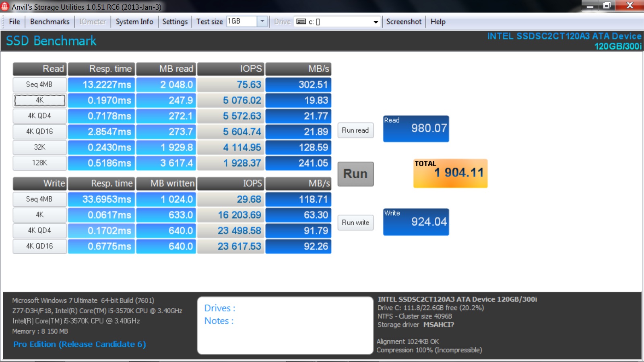Expand the Test size dropdown arrow

[x=262, y=21]
